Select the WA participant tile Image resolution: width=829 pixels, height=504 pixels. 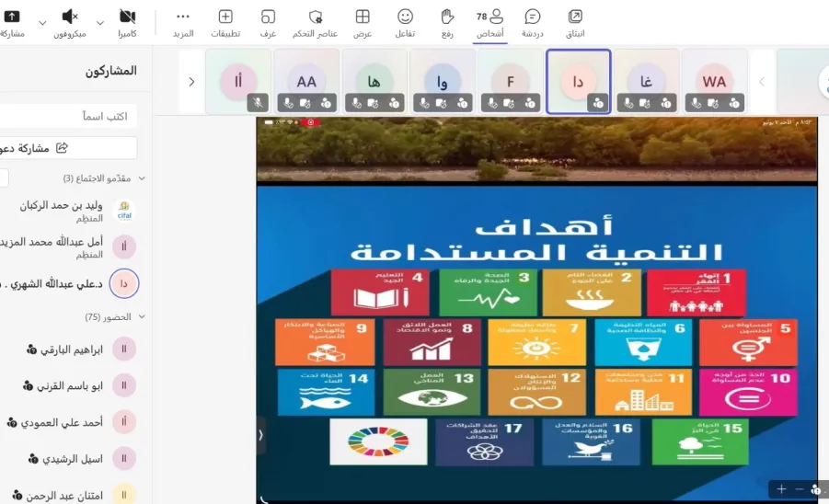(x=714, y=81)
